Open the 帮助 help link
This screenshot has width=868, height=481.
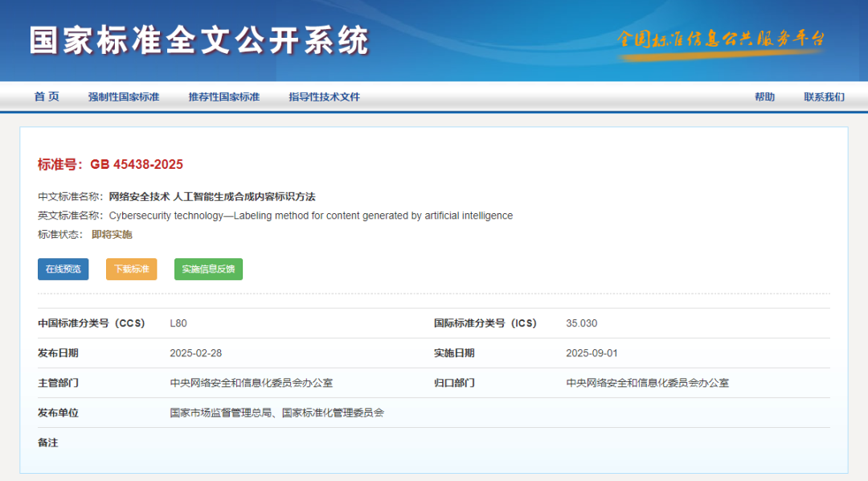click(764, 97)
